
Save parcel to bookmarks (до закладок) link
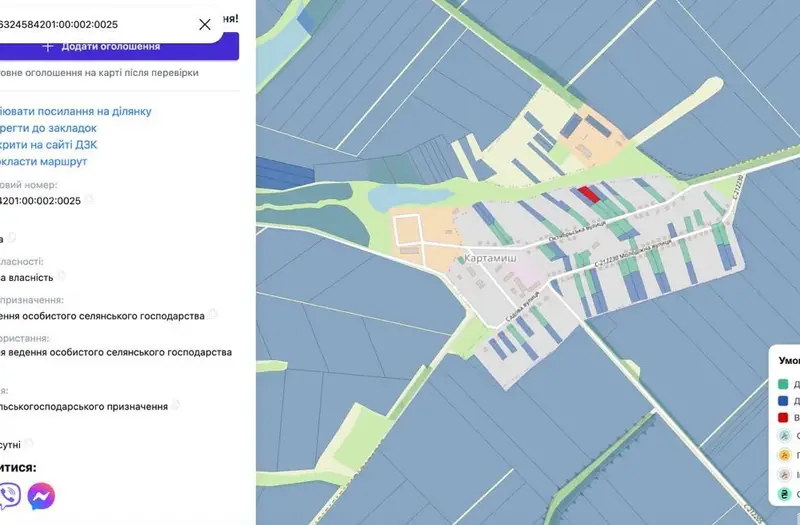coord(48,128)
